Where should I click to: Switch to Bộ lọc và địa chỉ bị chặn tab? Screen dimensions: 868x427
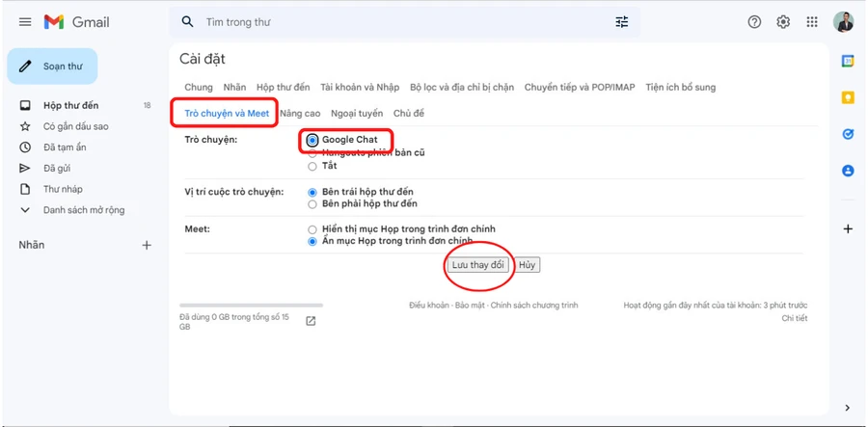click(462, 88)
